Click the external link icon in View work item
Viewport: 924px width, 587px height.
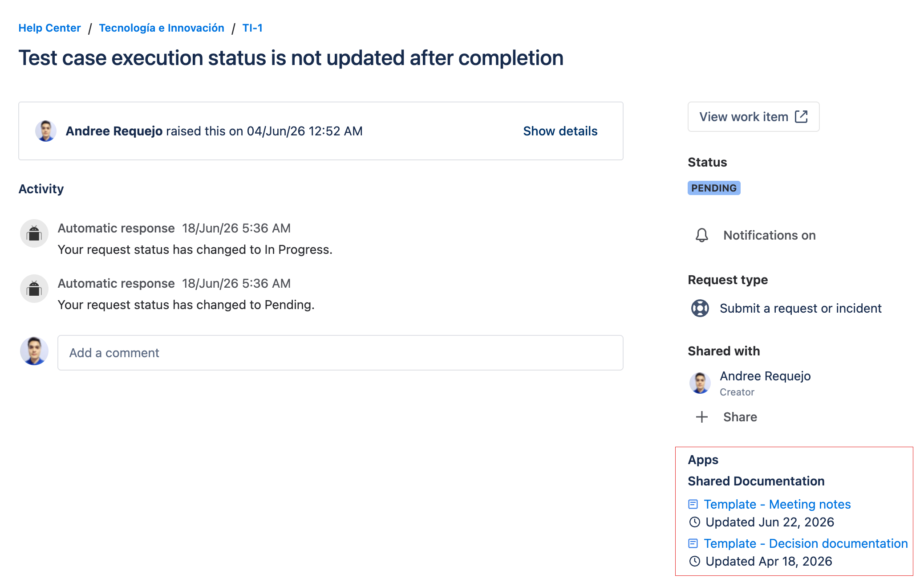coord(801,117)
